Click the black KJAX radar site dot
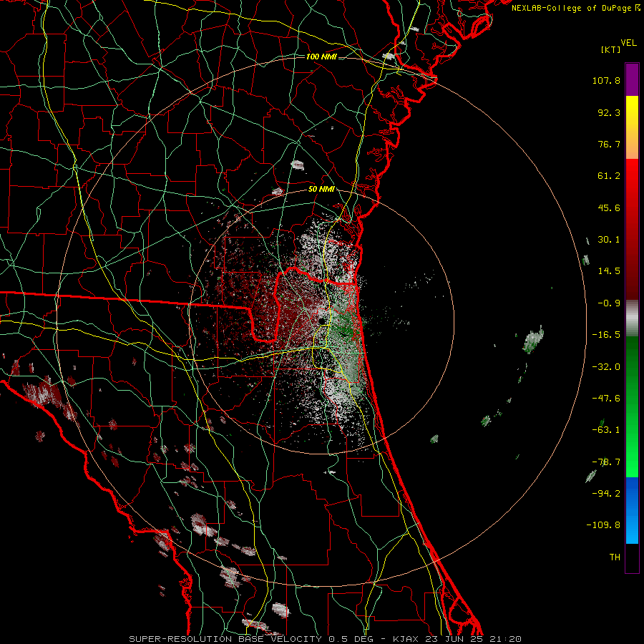 (x=321, y=320)
